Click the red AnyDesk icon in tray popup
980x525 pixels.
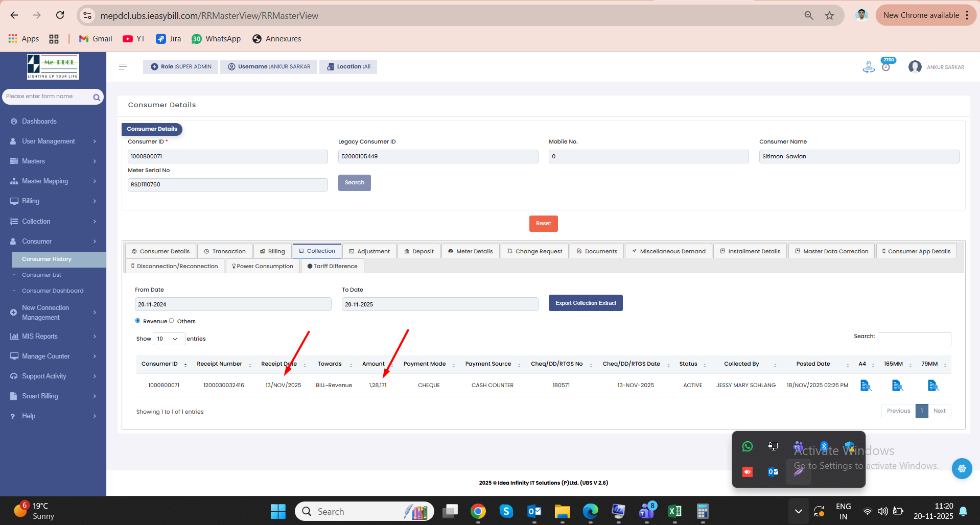coord(748,472)
